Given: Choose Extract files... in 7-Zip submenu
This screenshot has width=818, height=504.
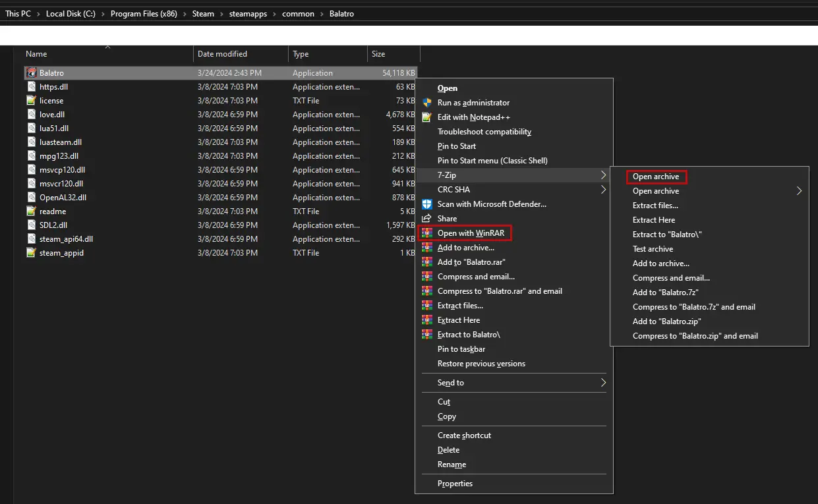Looking at the screenshot, I should [x=655, y=206].
